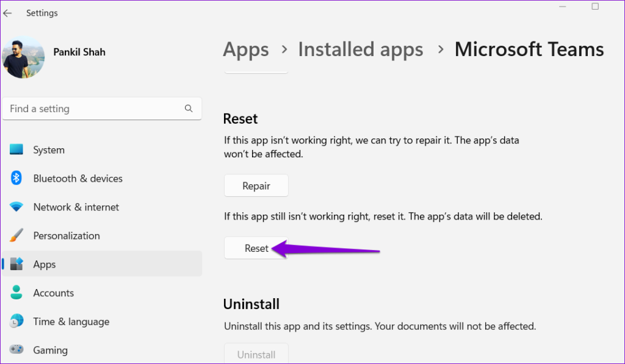Click the Apps squares icon in the sidebar
The height and width of the screenshot is (364, 625).
pos(17,264)
